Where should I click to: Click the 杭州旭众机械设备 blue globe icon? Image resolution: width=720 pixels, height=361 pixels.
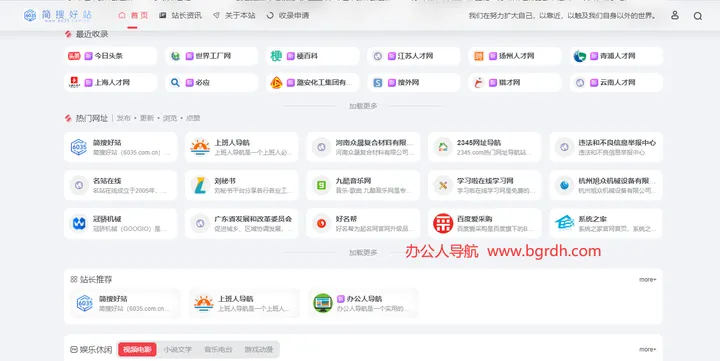[564, 185]
